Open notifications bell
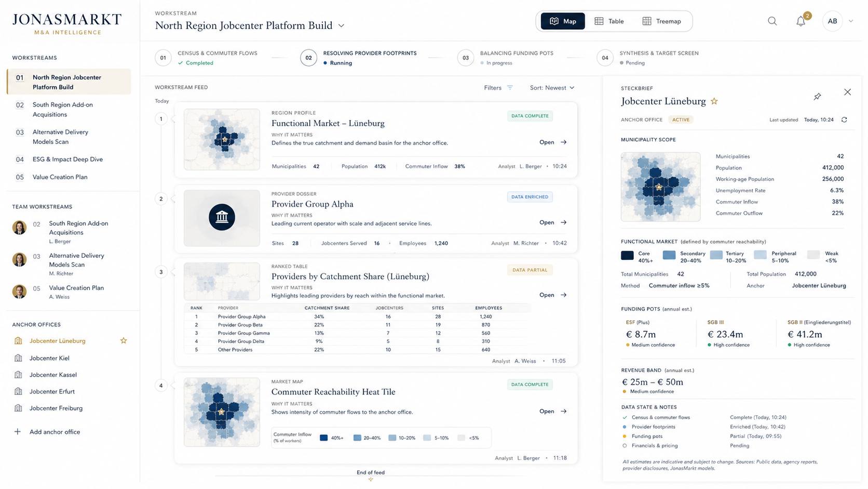Viewport: 868px width, 489px height. click(801, 21)
